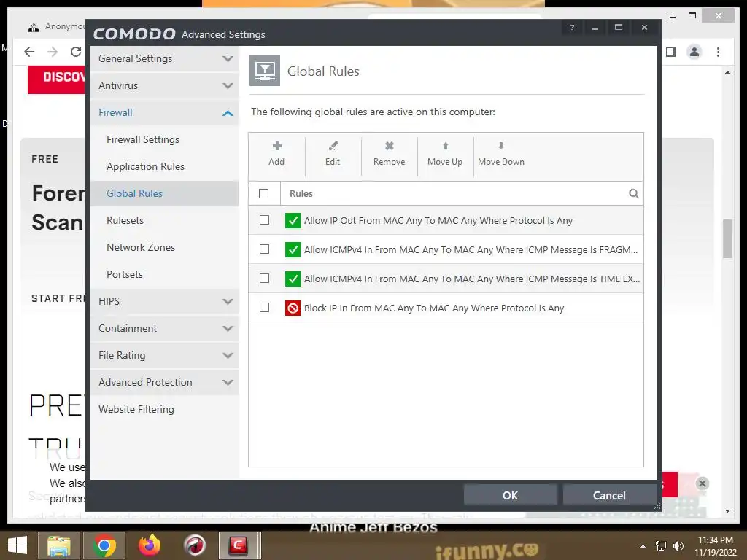Dismiss the browser page popup X icon

[703, 483]
